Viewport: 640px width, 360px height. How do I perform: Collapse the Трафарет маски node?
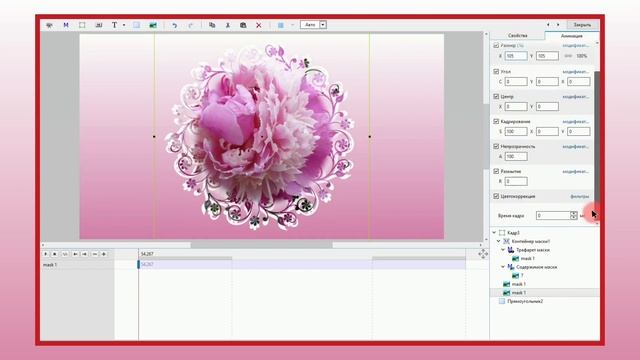click(503, 249)
